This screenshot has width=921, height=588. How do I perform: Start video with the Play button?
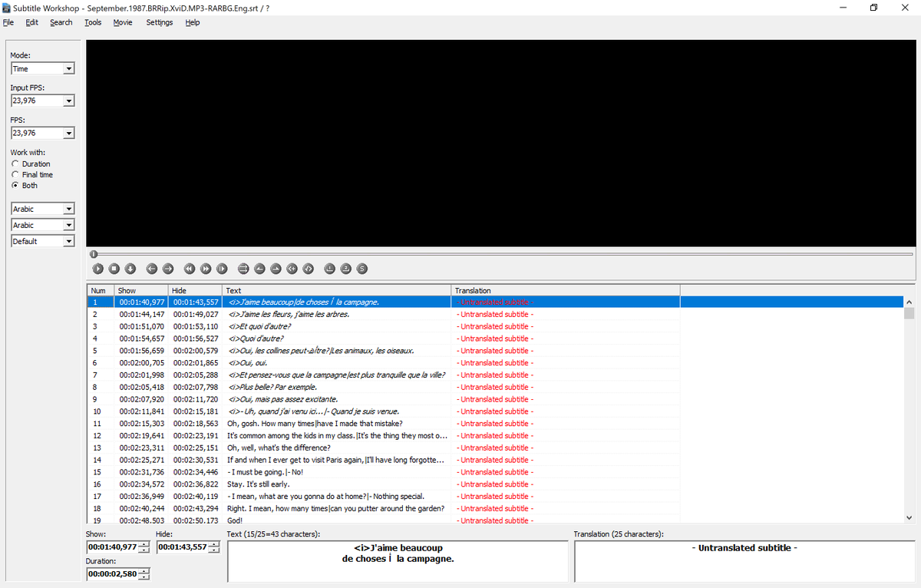98,269
